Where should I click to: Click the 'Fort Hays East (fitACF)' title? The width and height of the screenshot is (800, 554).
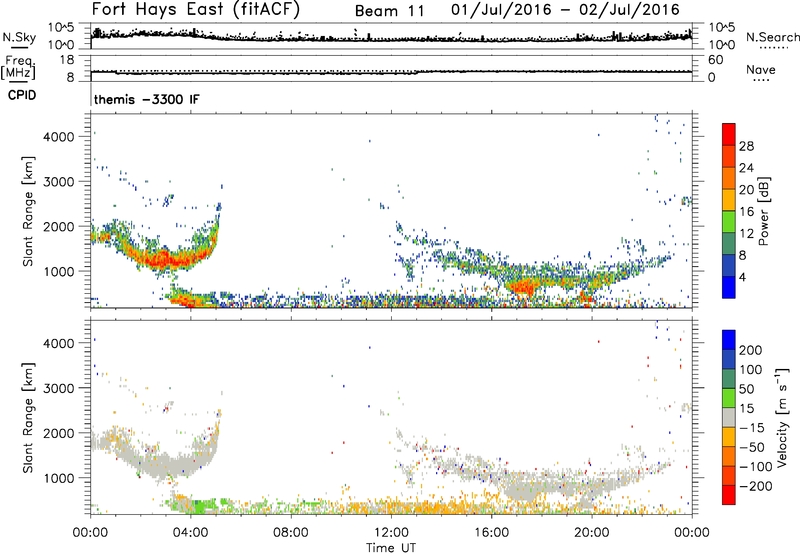(195, 9)
